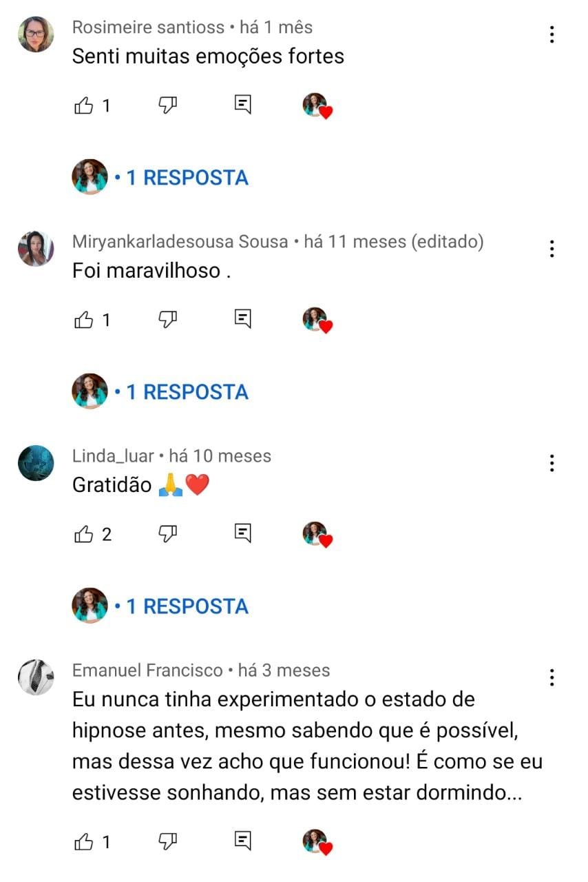Image resolution: width=588 pixels, height=882 pixels.
Task: Tap creator heart badge on Rosimeire's comment
Action: tap(317, 106)
